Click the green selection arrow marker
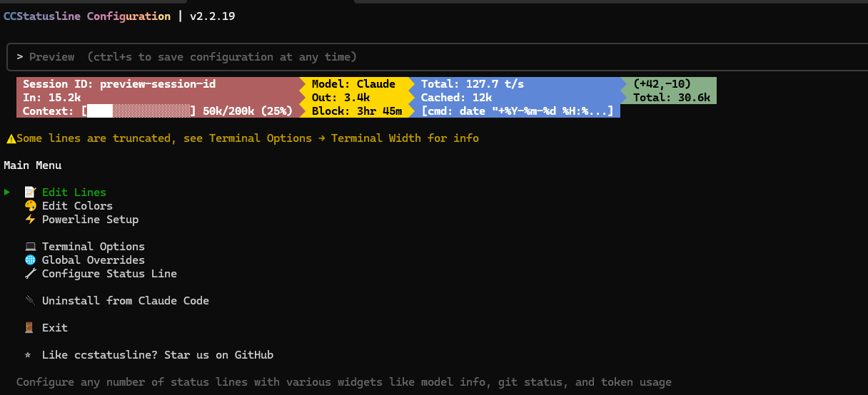Screen dimensions: 868x395 click(7, 192)
